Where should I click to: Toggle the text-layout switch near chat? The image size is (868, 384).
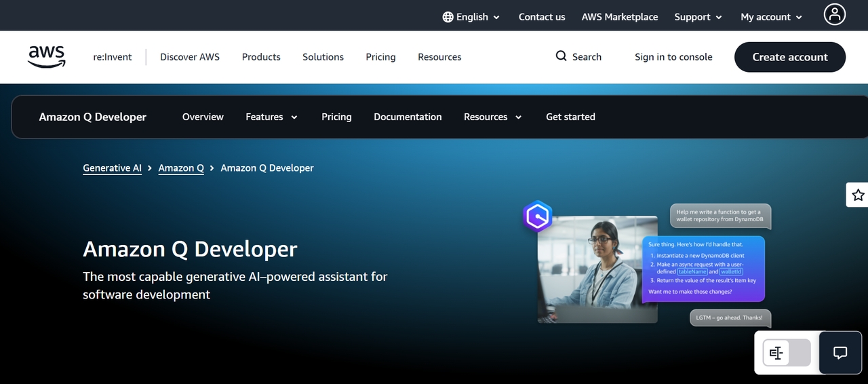coord(787,353)
